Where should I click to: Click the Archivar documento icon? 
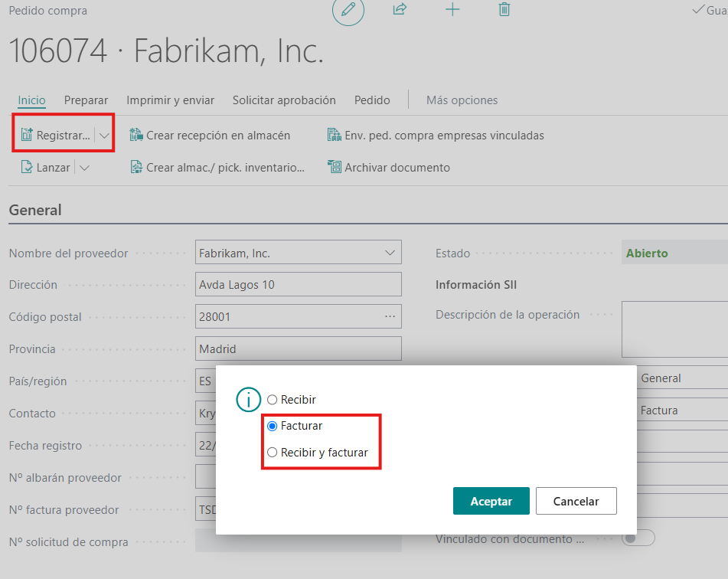coord(335,167)
